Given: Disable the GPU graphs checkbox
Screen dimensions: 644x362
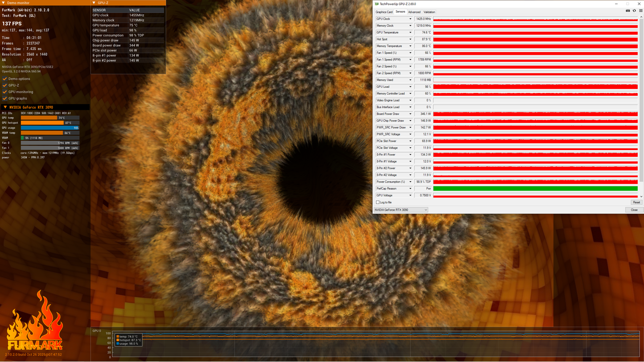Looking at the screenshot, I should (5, 98).
